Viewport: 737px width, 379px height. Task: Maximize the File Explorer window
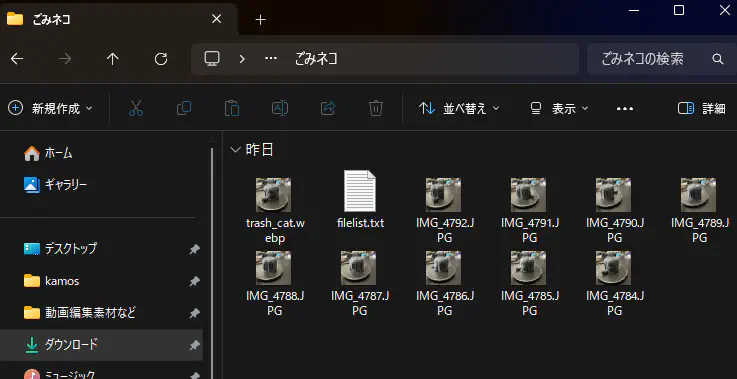pyautogui.click(x=679, y=10)
